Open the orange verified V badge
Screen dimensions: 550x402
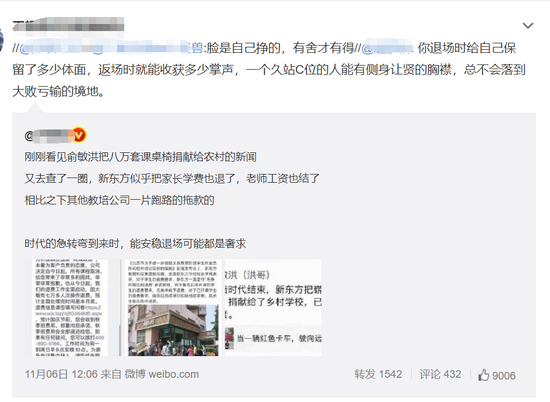click(80, 135)
